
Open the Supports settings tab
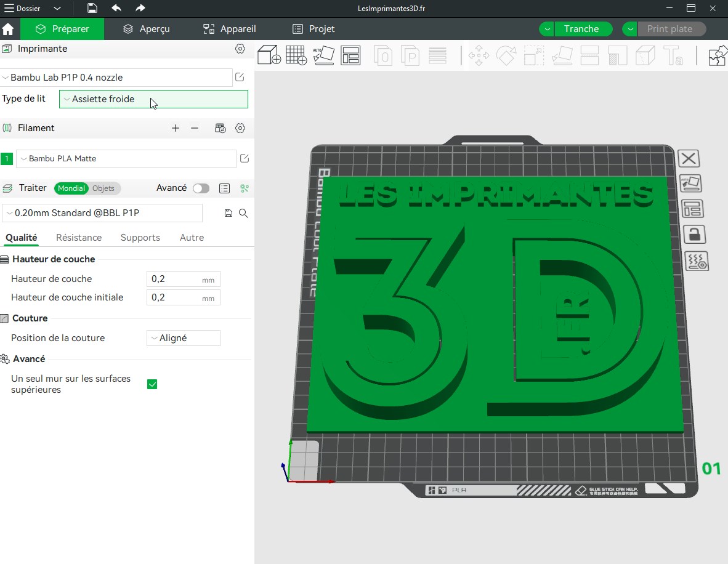[140, 238]
